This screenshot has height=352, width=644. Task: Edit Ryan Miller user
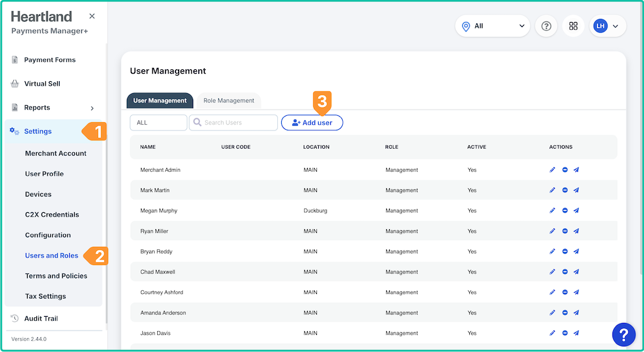click(552, 231)
